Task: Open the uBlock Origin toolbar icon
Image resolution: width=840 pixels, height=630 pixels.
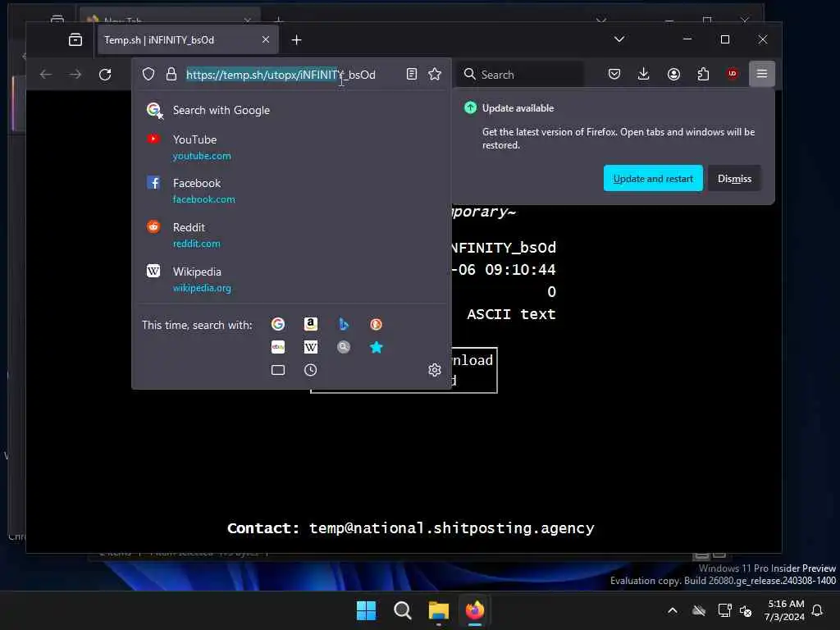Action: (x=733, y=74)
